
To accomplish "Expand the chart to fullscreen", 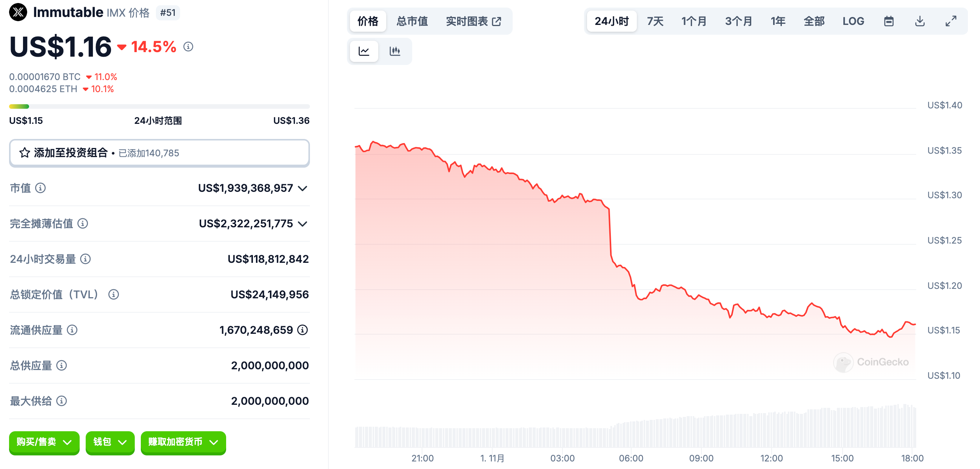I will (x=951, y=21).
